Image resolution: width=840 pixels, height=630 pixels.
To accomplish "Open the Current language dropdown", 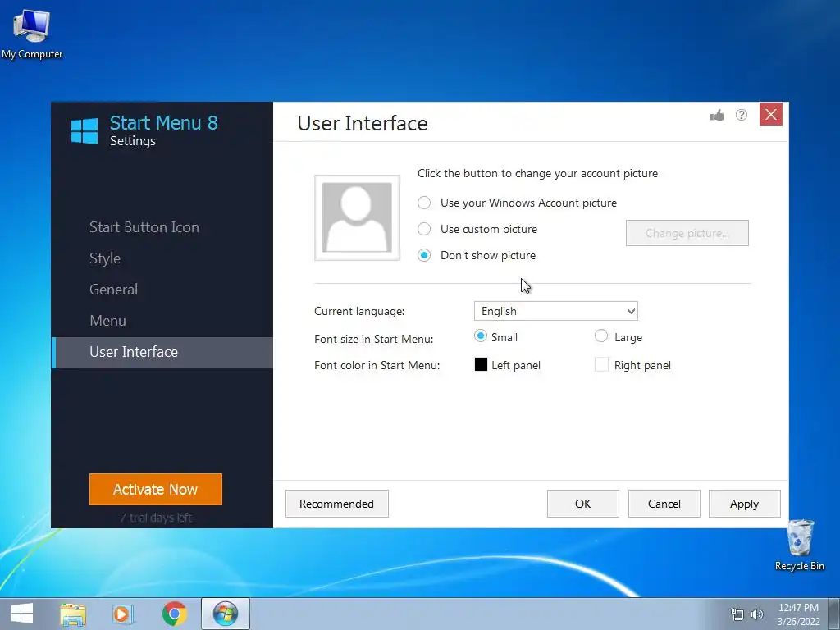I will pos(556,311).
